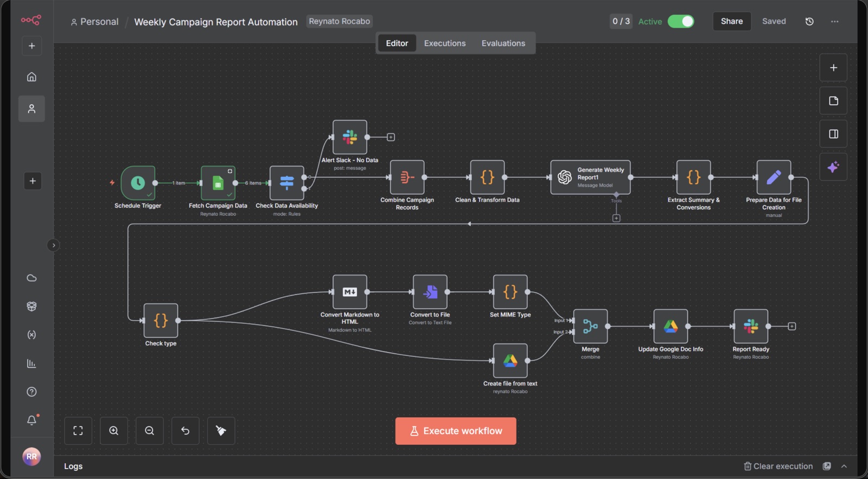868x479 pixels.
Task: Tidy up nodes with the broom icon
Action: tap(221, 431)
